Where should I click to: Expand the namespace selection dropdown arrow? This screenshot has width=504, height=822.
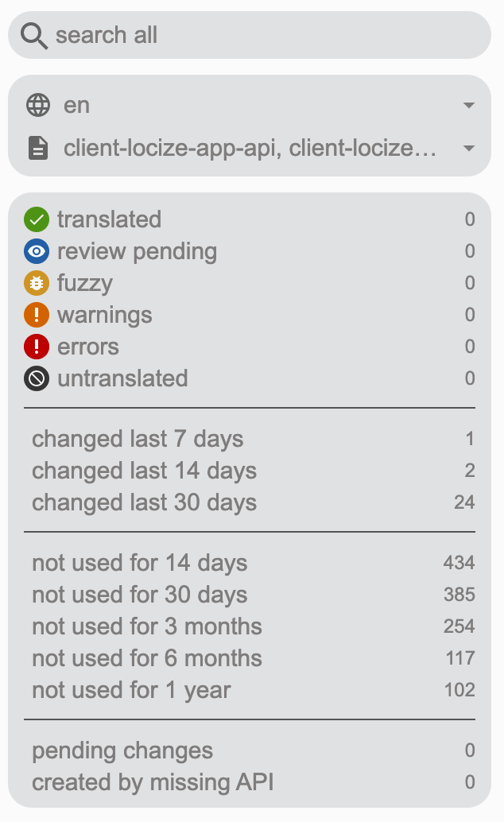[468, 149]
